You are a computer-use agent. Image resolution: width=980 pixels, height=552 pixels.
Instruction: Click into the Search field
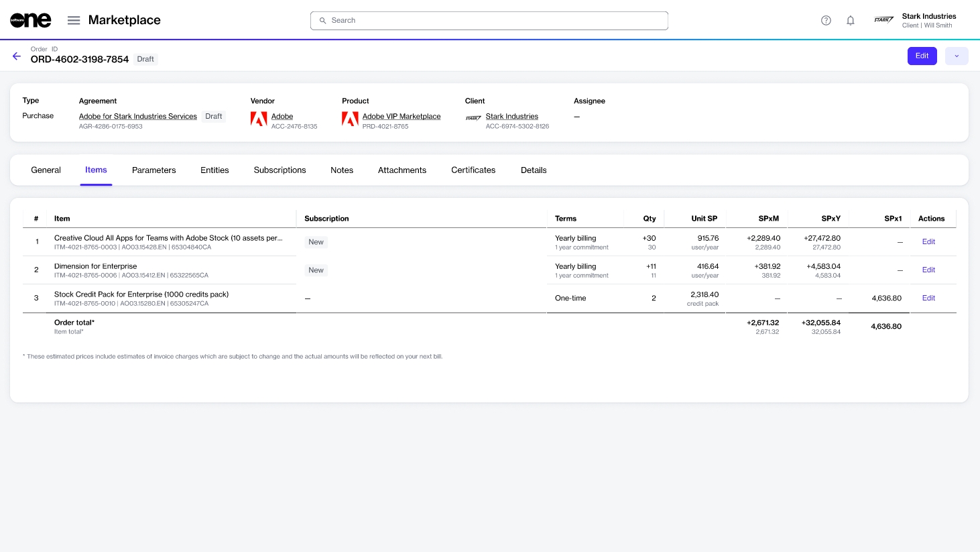[x=489, y=20]
